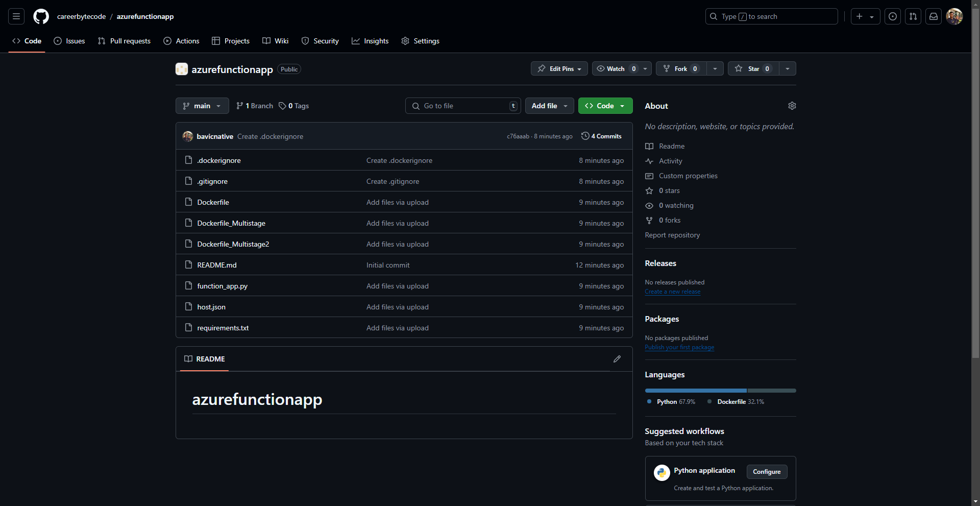This screenshot has height=506, width=980.
Task: Open the Edit Pins dropdown
Action: [559, 68]
